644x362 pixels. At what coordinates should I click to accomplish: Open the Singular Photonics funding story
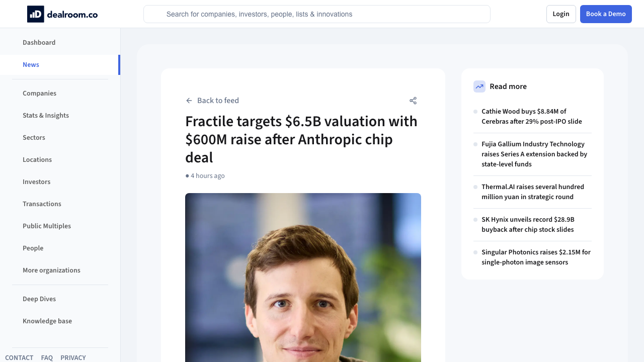[536, 257]
